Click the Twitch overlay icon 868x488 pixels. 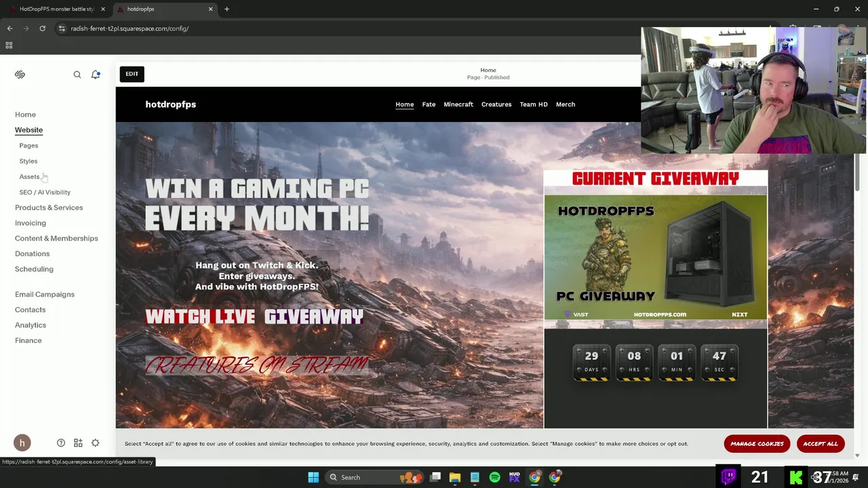(729, 476)
